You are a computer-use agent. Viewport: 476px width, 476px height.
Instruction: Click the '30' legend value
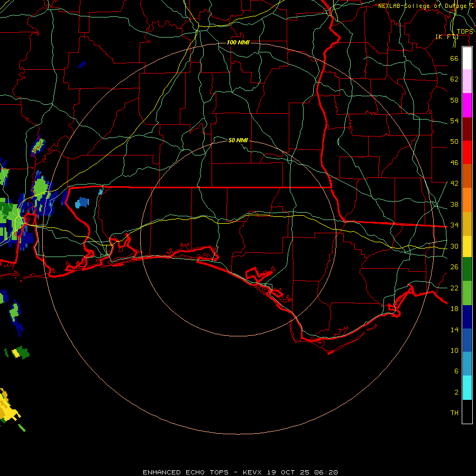[454, 246]
